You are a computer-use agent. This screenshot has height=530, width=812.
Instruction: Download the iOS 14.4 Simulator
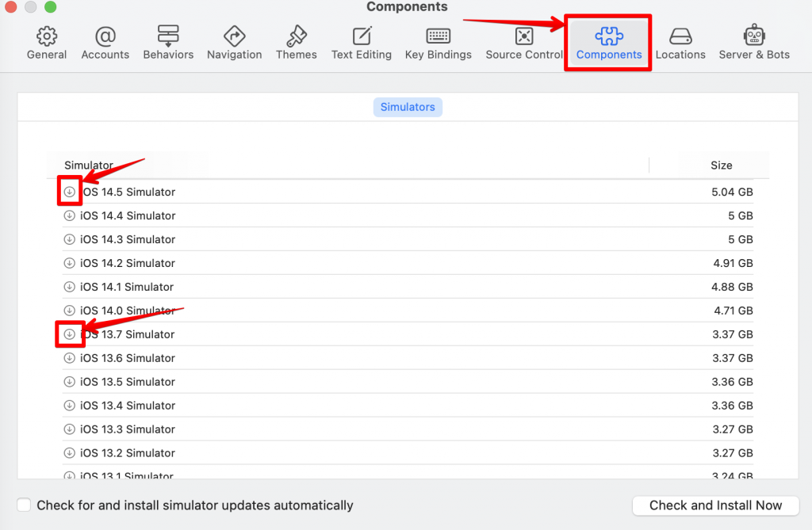[x=70, y=215]
